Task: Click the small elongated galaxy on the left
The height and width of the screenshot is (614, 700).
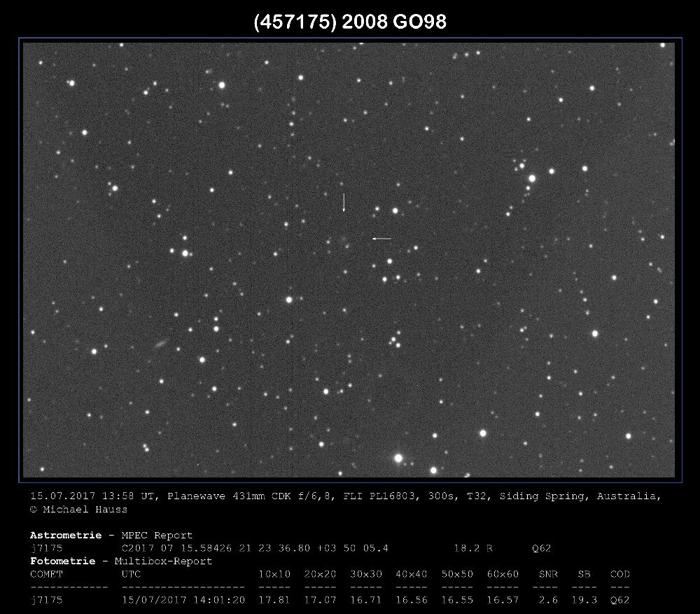Action: tap(161, 344)
